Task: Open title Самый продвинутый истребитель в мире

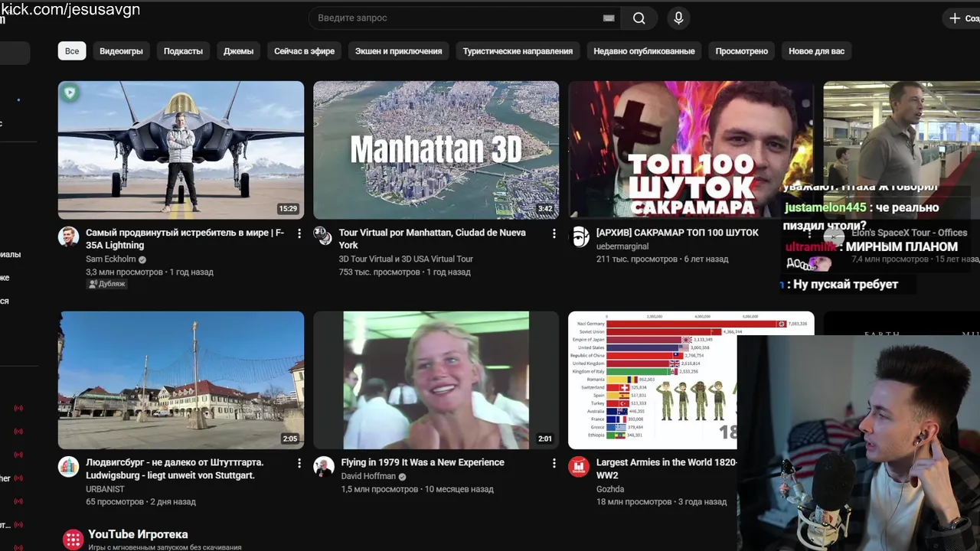Action: (x=185, y=239)
